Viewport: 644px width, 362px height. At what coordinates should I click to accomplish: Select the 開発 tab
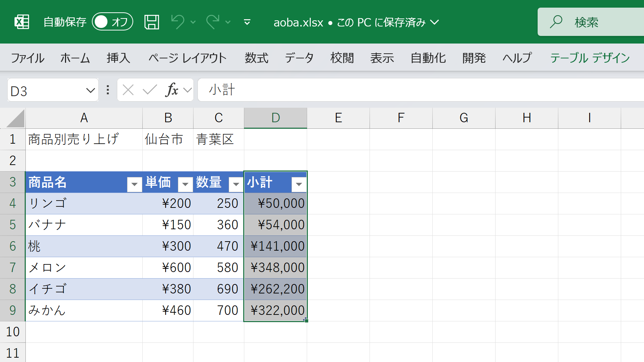click(x=474, y=58)
